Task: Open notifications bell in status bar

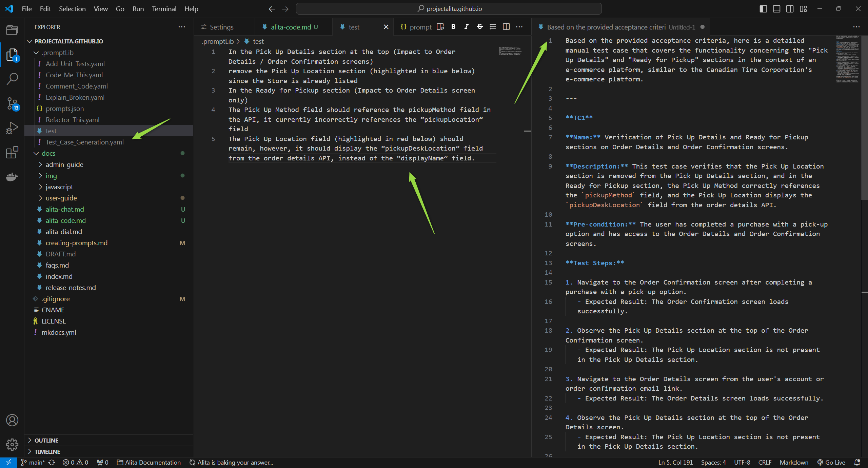Action: coord(857,462)
